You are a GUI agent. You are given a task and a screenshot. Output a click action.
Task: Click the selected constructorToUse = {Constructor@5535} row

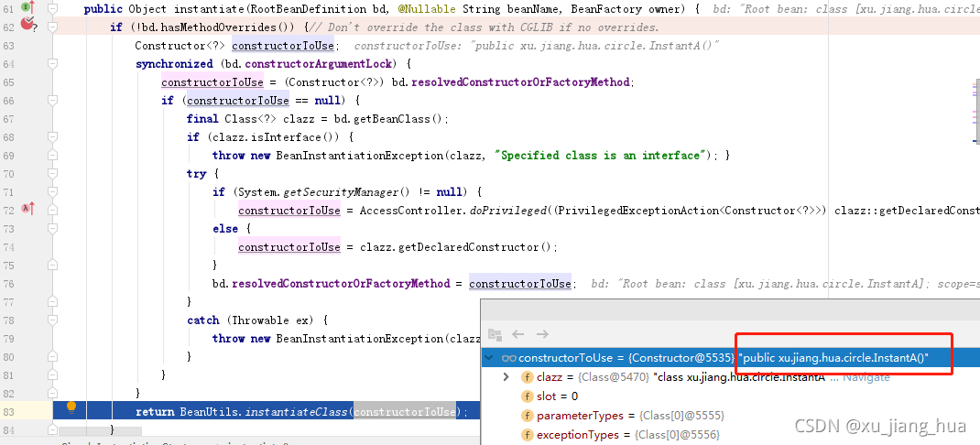coord(730,358)
